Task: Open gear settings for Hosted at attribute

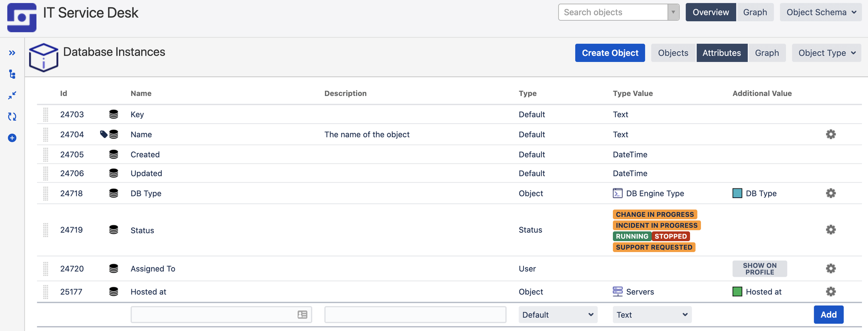Action: pyautogui.click(x=830, y=292)
